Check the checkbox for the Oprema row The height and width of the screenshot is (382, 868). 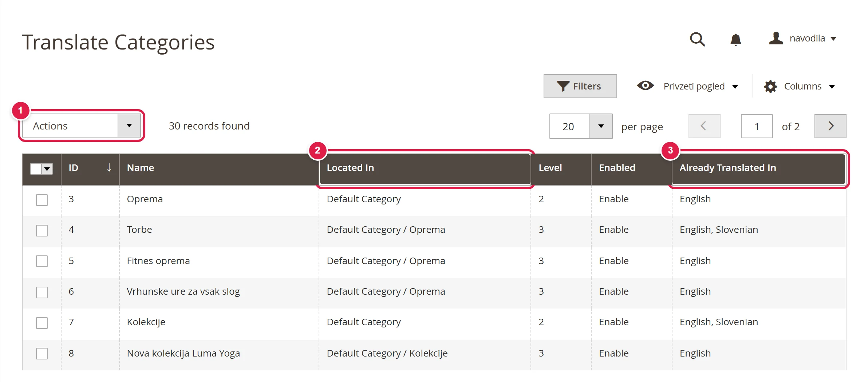pyautogui.click(x=42, y=200)
